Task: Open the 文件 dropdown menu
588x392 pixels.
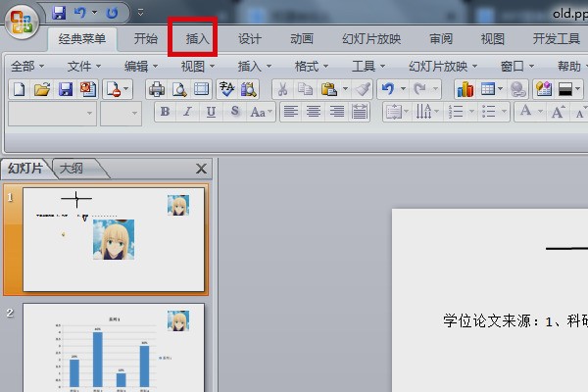Action: tap(86, 66)
